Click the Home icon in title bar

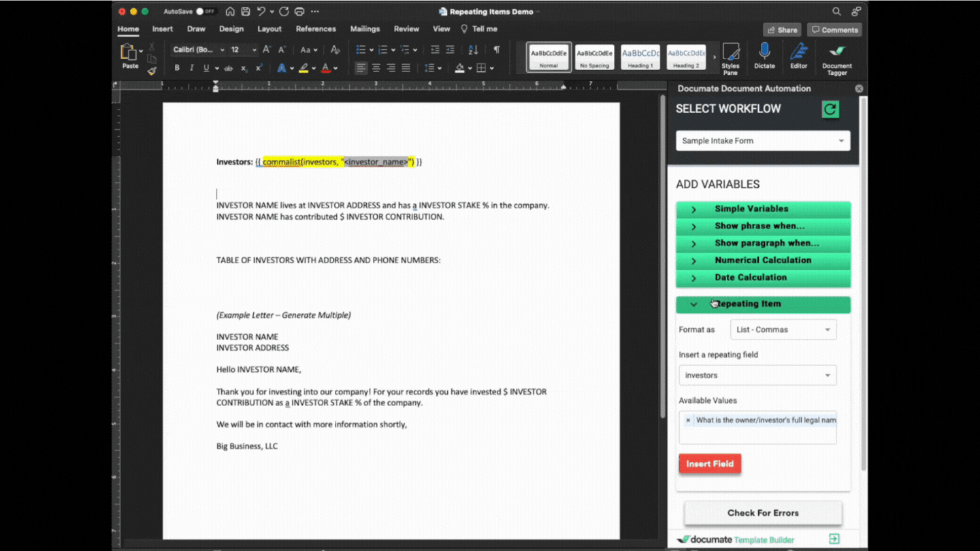coord(230,12)
